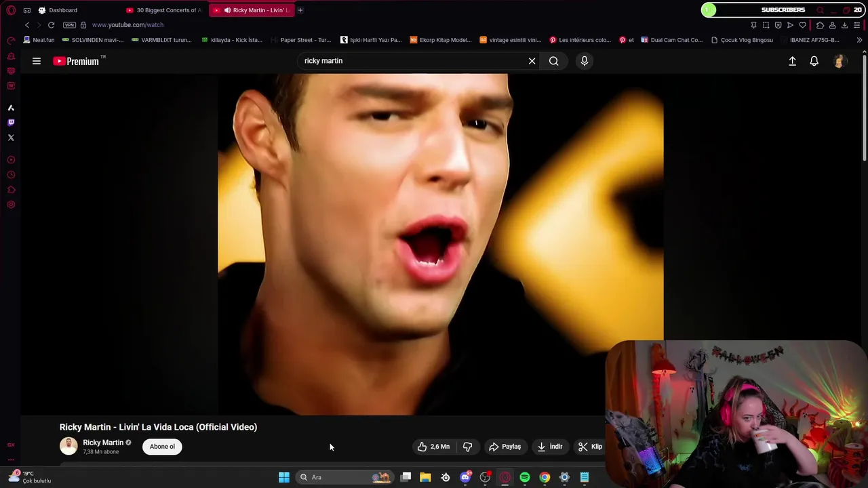Open the browser extensions cube icon
868x488 pixels.
coord(820,25)
